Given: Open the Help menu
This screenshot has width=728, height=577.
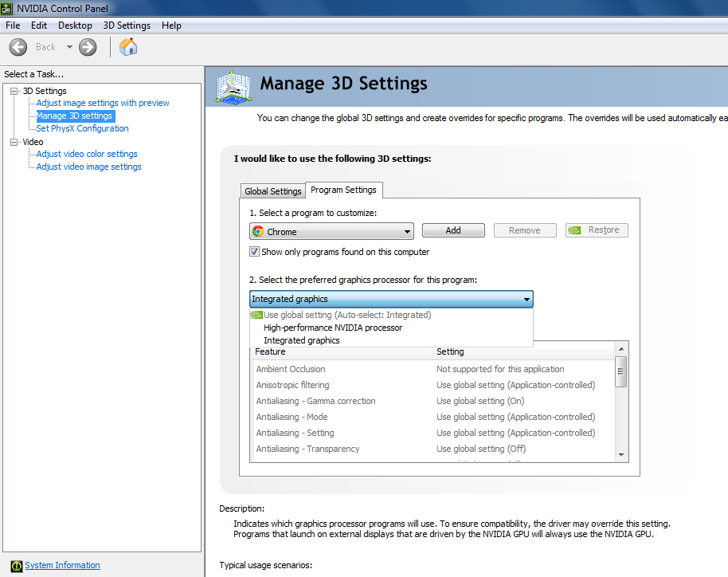Looking at the screenshot, I should coord(171,26).
